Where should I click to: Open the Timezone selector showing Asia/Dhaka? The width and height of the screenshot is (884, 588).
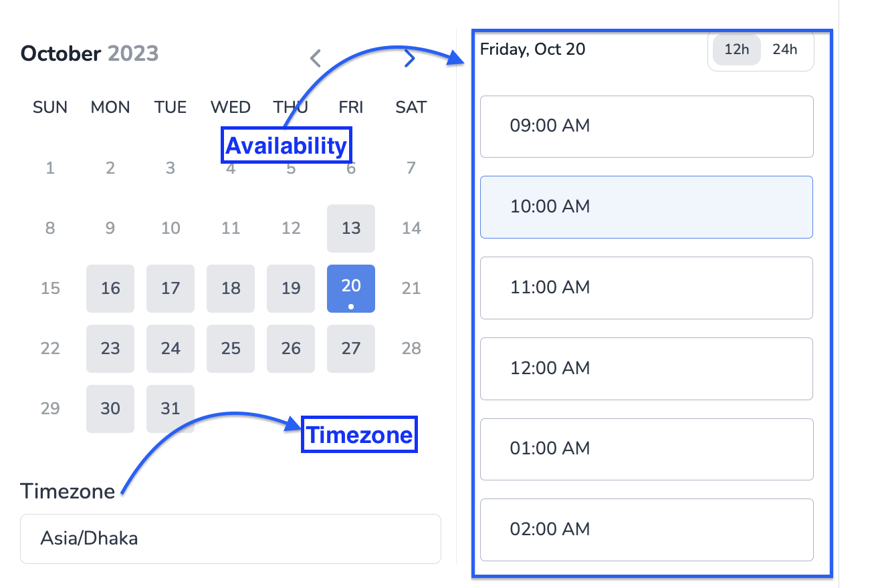click(x=231, y=539)
